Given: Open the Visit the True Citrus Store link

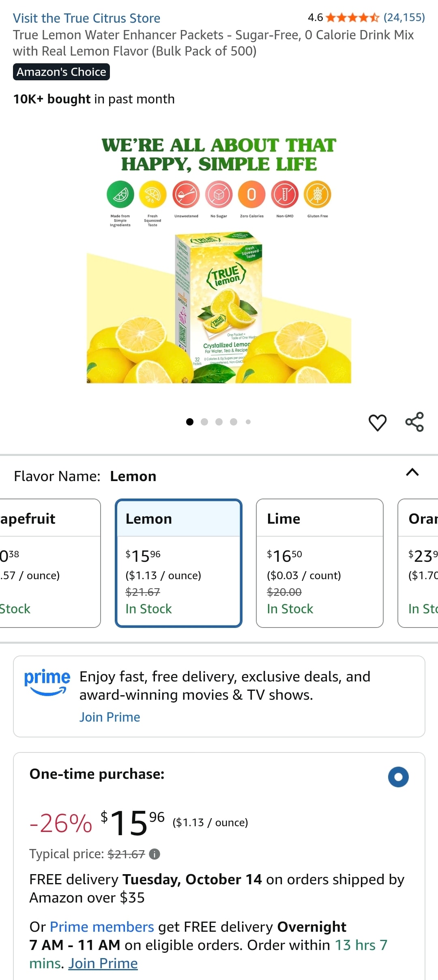Looking at the screenshot, I should 86,18.
